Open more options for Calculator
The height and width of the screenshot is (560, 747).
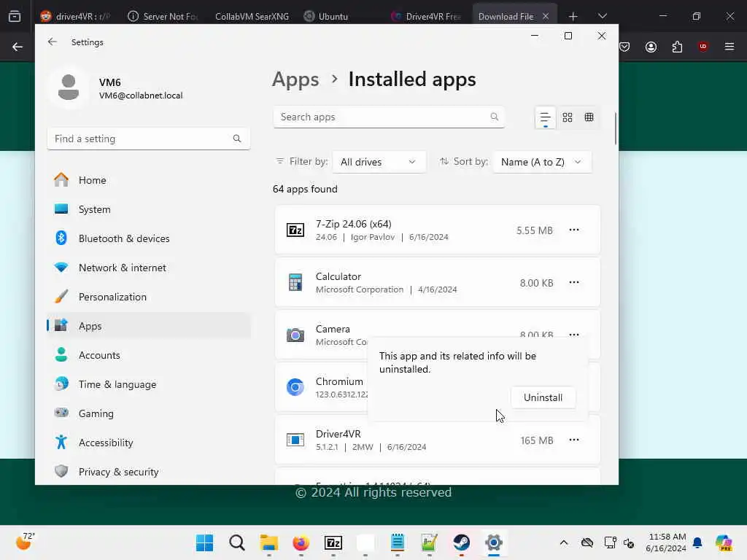tap(574, 282)
